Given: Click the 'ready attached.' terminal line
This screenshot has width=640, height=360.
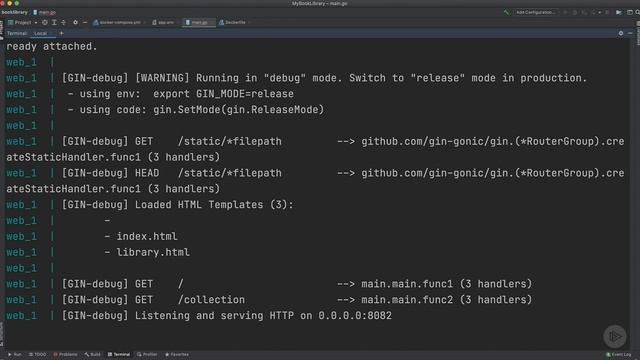Looking at the screenshot, I should coord(52,47).
